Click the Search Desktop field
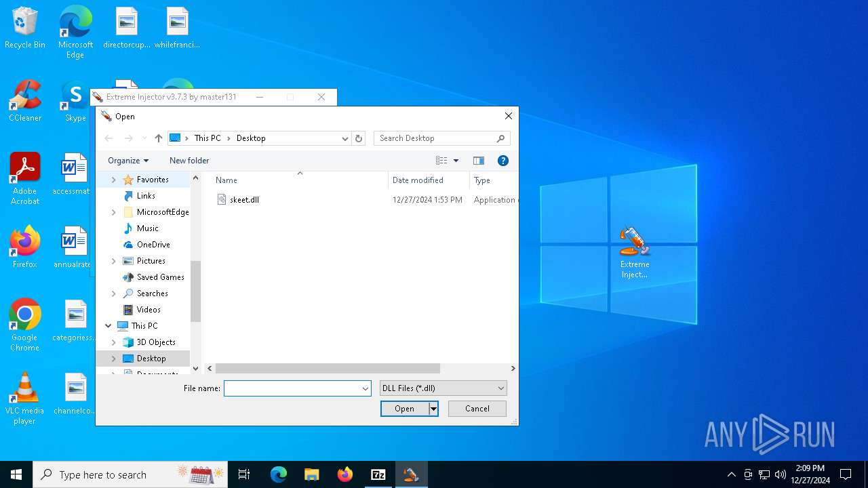 point(435,138)
